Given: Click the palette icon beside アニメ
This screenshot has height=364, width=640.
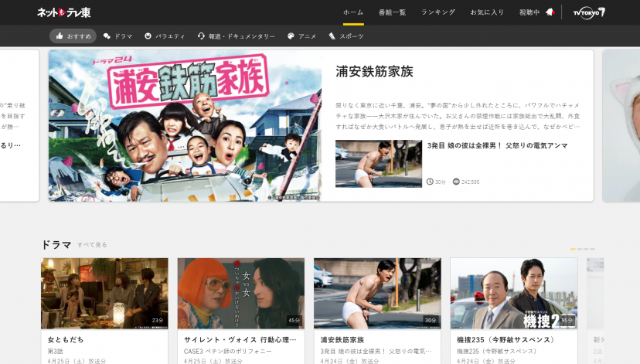Looking at the screenshot, I should pos(291,36).
